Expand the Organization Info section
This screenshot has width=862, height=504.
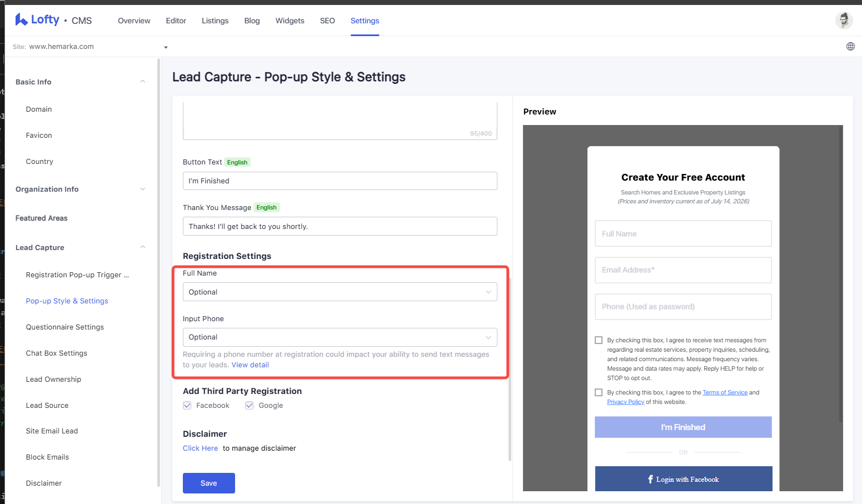coord(143,189)
